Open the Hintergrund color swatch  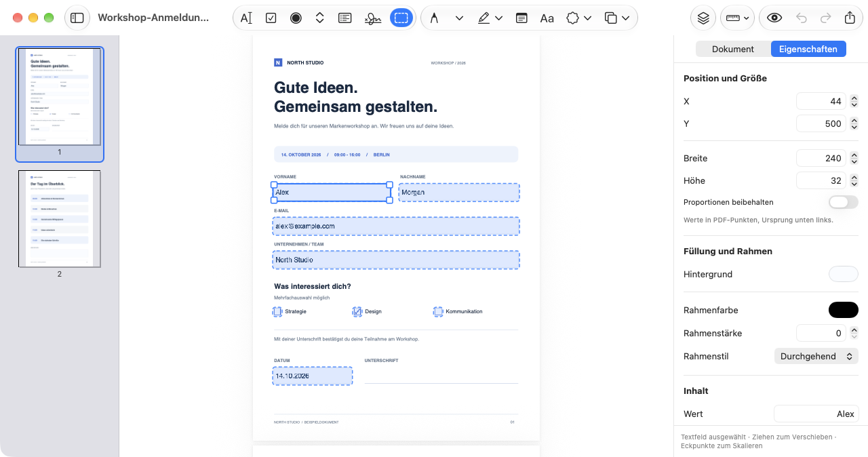point(844,274)
